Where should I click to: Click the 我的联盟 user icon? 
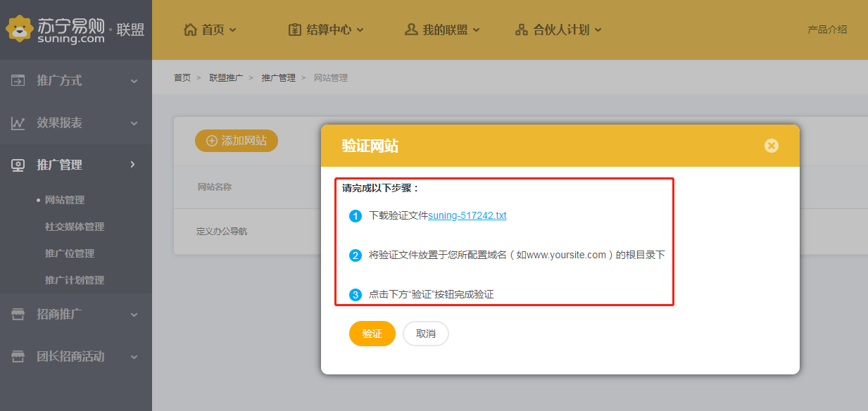pos(411,30)
